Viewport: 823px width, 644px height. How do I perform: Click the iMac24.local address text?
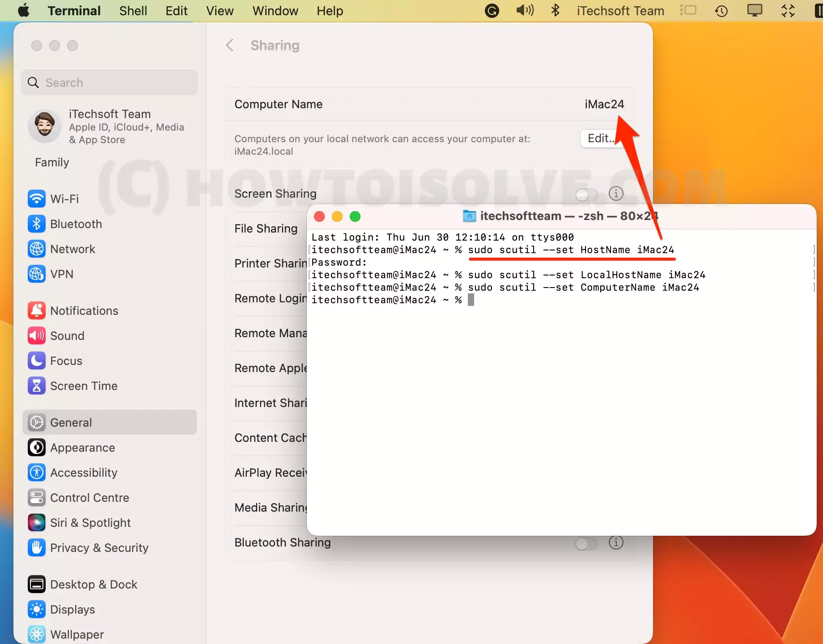263,152
